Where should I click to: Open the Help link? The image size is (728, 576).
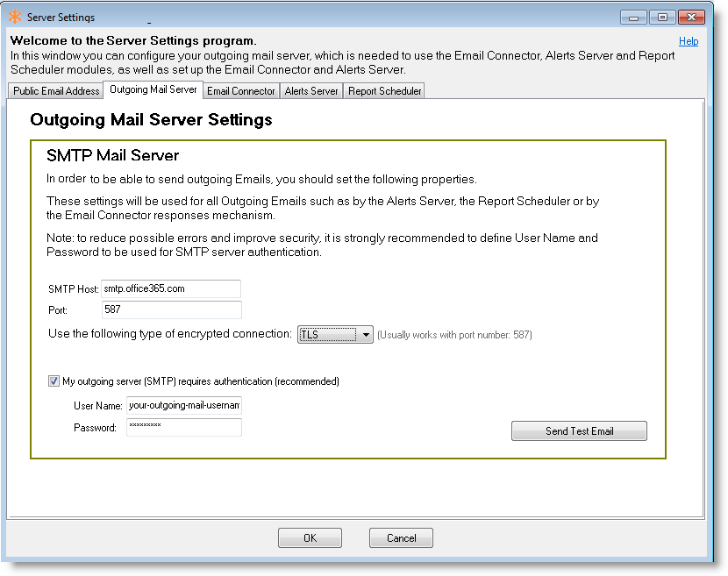coord(689,40)
